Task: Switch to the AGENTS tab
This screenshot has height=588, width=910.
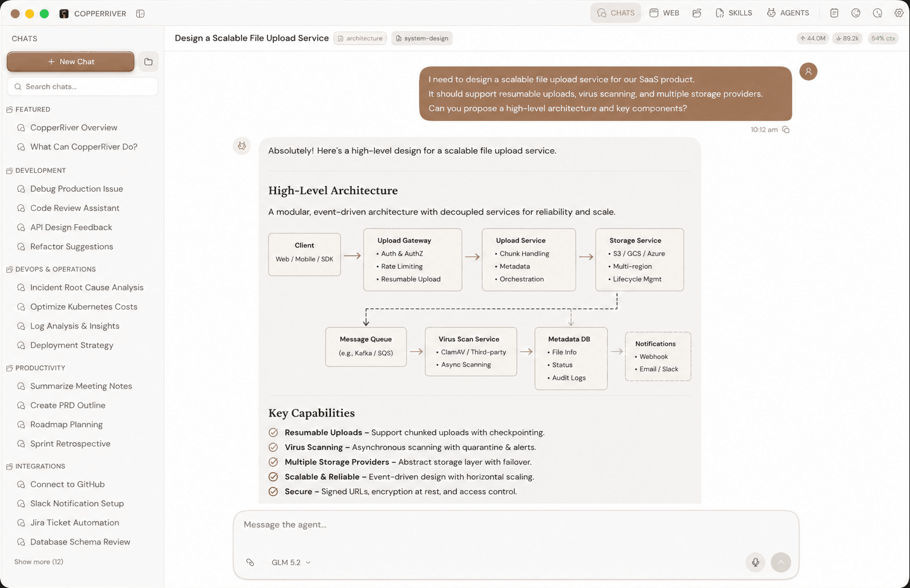Action: pos(788,13)
